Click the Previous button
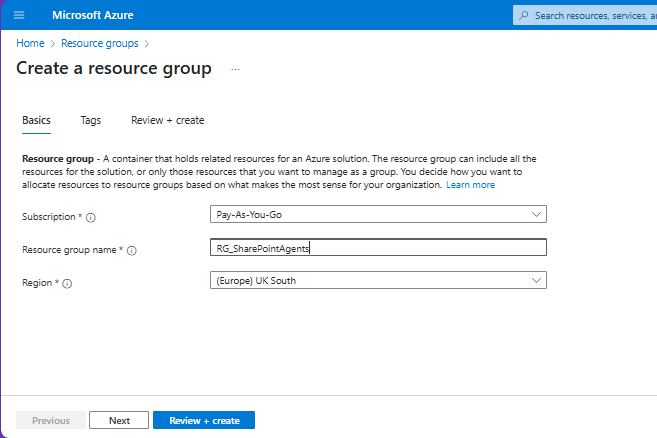The width and height of the screenshot is (657, 438). (x=51, y=420)
